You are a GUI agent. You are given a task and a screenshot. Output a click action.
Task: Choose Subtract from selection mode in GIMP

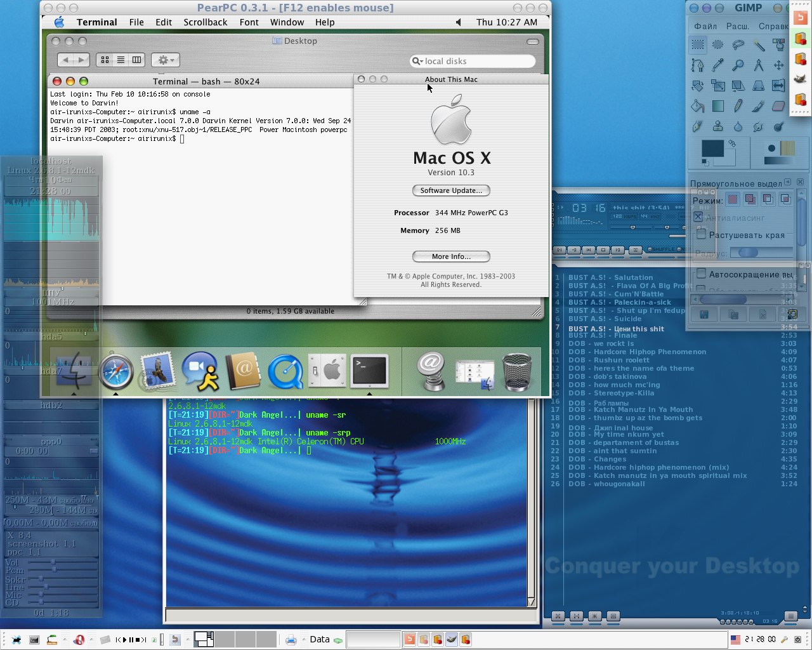coord(768,199)
